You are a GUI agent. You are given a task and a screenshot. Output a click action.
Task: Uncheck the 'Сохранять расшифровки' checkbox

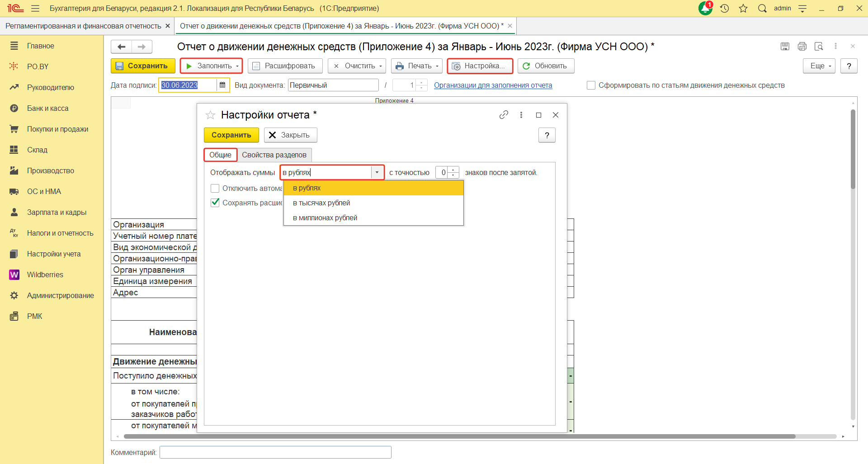(x=215, y=203)
